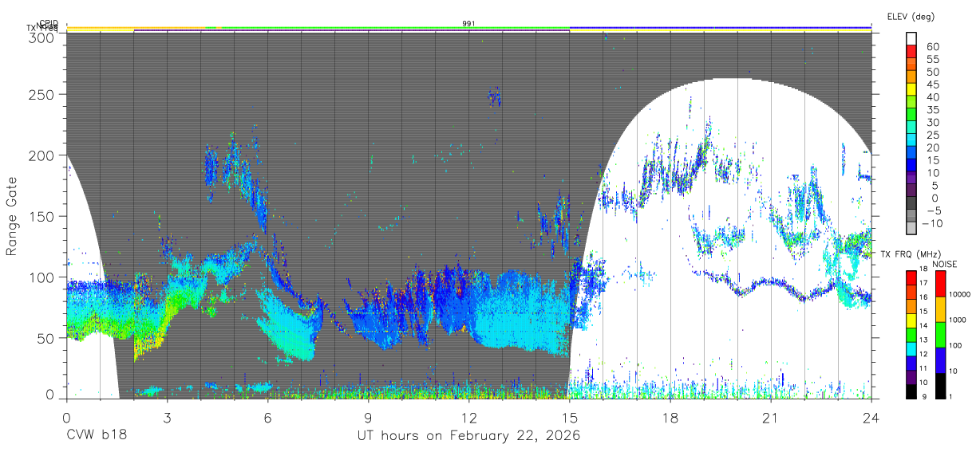Viewport: 980px width, 452px height.
Task: Click the '30' label on ELEV scale
Action: 933,122
